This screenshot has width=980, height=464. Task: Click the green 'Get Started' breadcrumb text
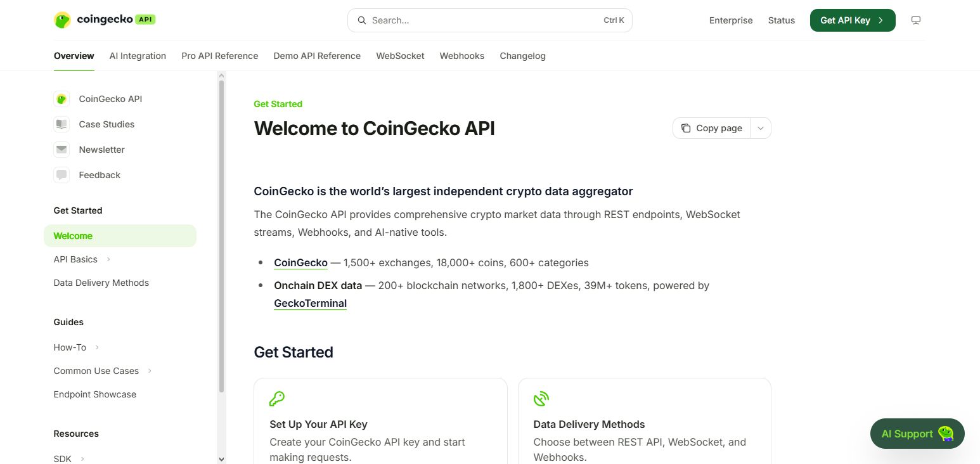(x=278, y=104)
